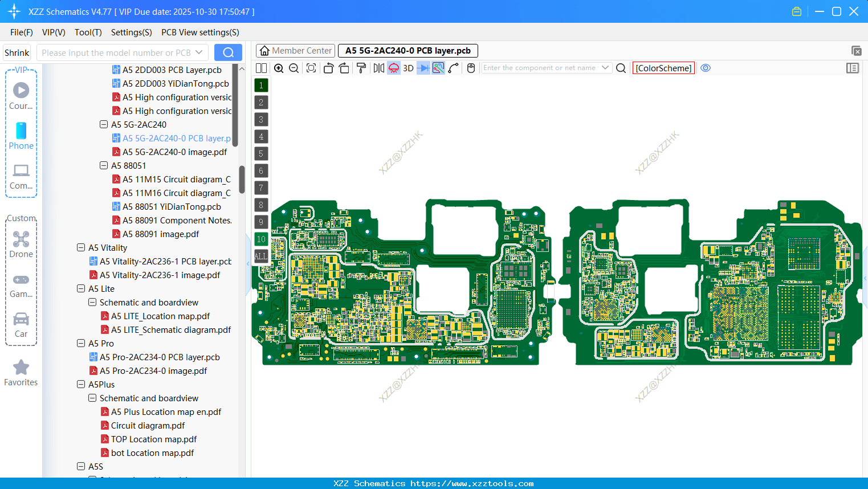
Task: Switch to 3D board view
Action: (x=407, y=68)
